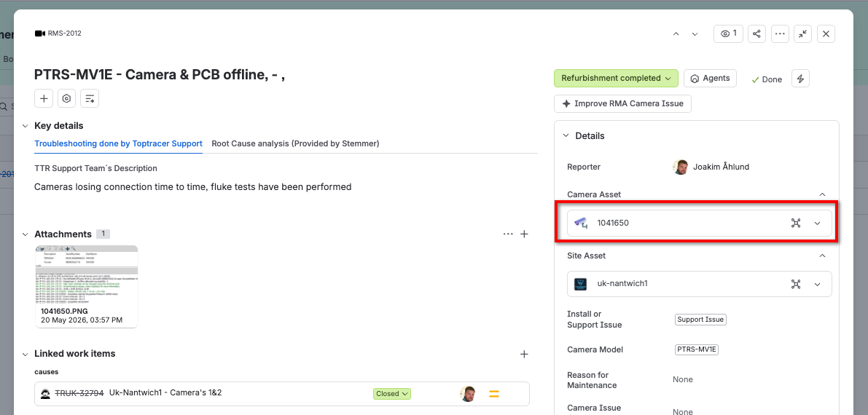
Task: Change Closed status on linked item
Action: pyautogui.click(x=392, y=394)
